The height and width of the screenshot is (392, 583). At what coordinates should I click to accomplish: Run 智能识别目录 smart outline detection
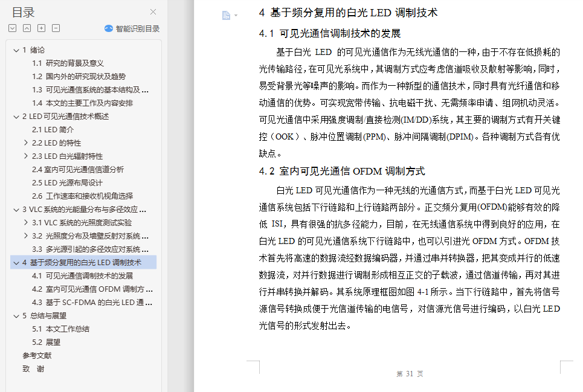point(132,28)
